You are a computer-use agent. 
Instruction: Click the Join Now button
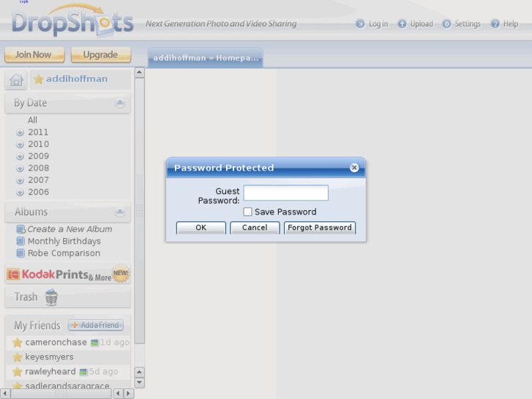pyautogui.click(x=34, y=55)
